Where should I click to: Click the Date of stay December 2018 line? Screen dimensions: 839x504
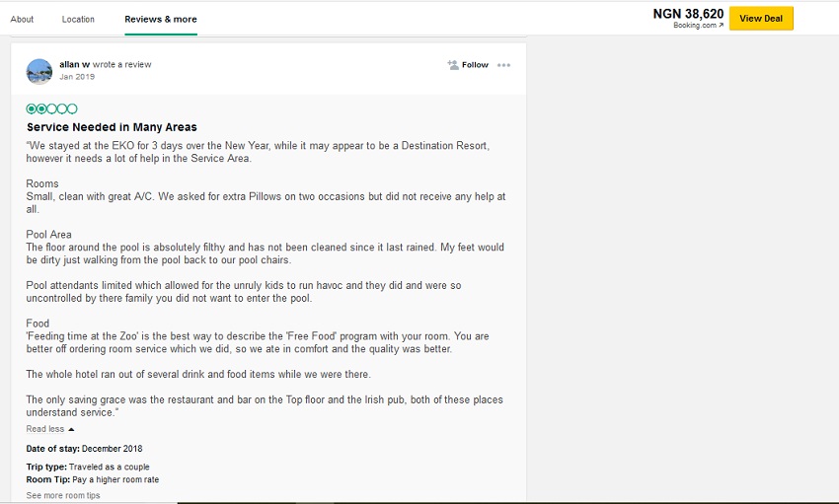click(84, 449)
